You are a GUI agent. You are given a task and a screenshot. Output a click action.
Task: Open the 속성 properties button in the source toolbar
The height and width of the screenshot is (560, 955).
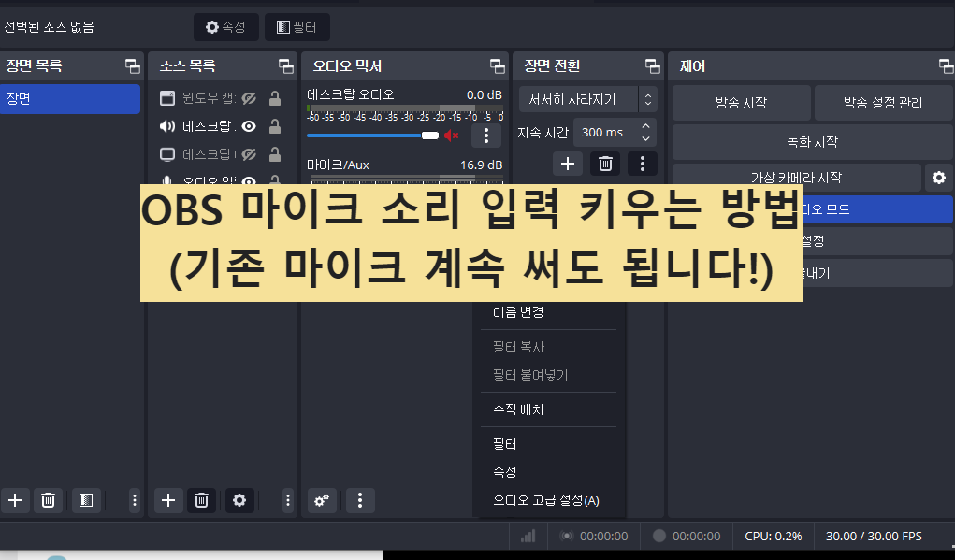pyautogui.click(x=226, y=27)
